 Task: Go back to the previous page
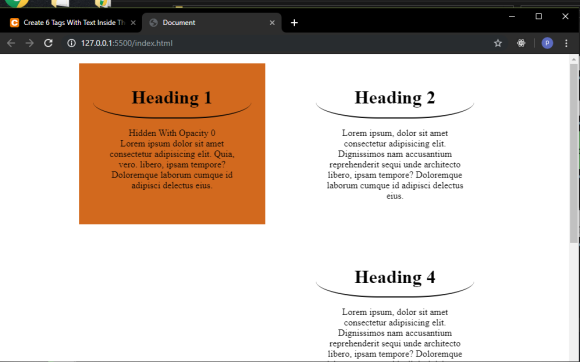point(11,43)
